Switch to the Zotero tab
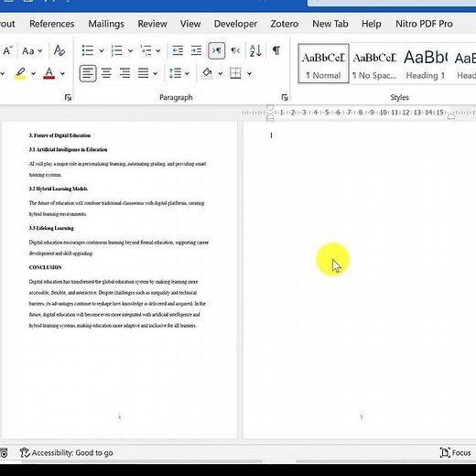 (x=285, y=24)
